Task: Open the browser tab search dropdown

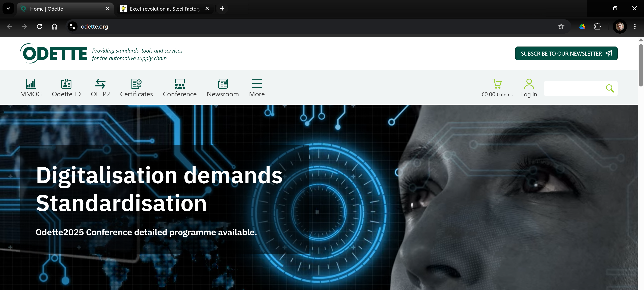Action: 8,9
